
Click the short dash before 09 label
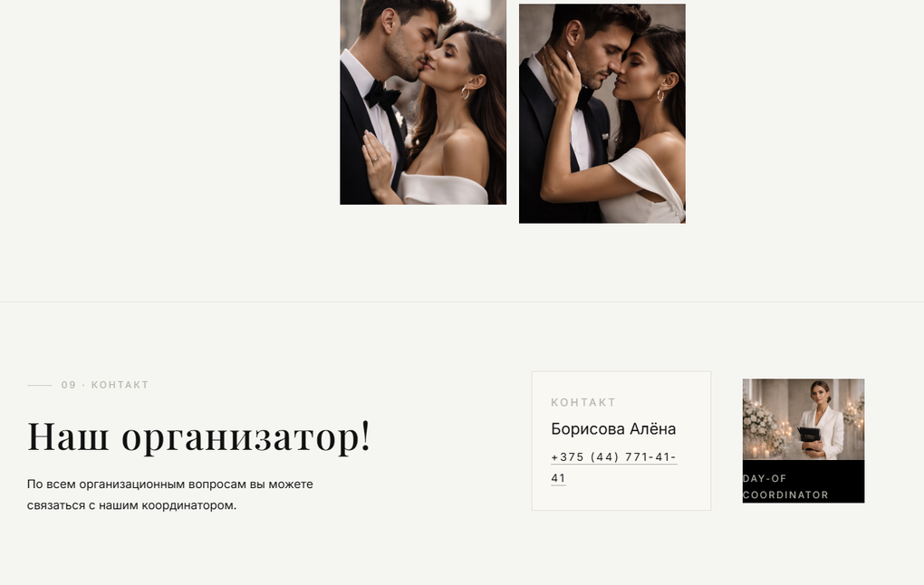click(40, 385)
